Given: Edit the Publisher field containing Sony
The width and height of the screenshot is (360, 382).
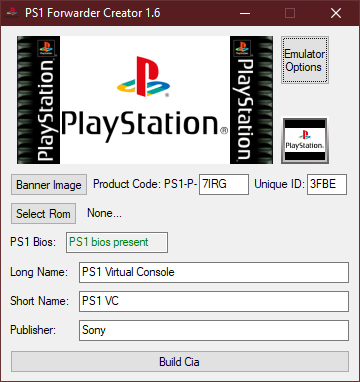Looking at the screenshot, I should 214,330.
